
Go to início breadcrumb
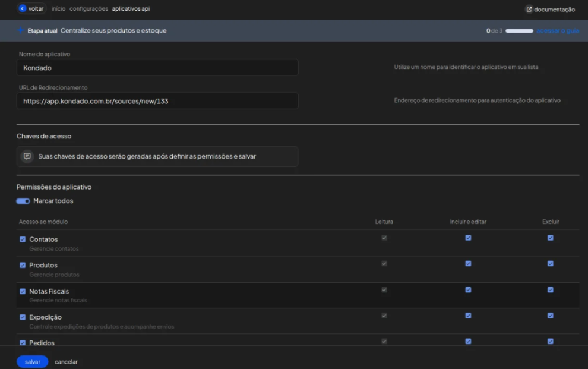tap(58, 9)
